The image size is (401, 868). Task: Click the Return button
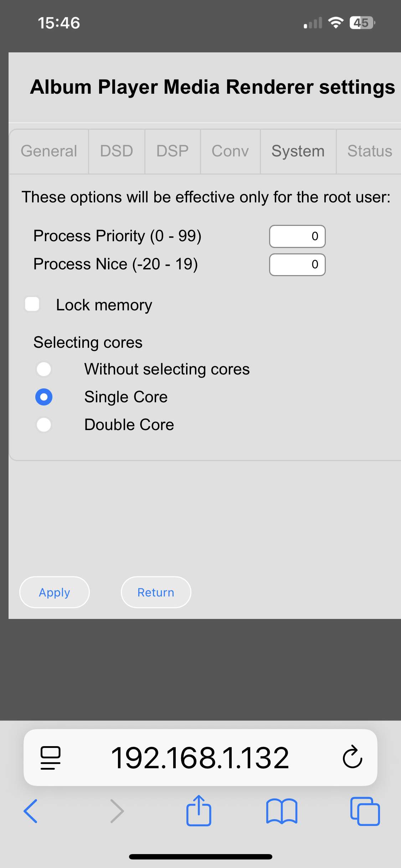tap(156, 592)
